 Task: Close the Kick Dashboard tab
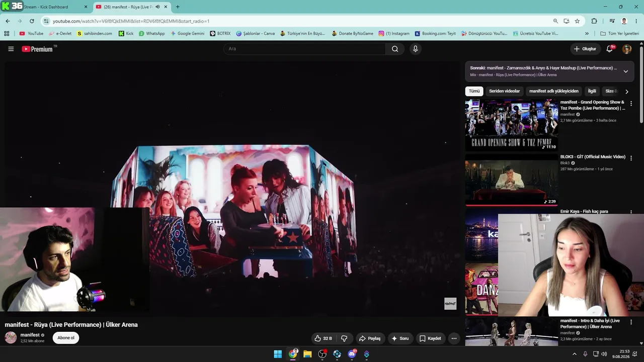[x=86, y=7]
